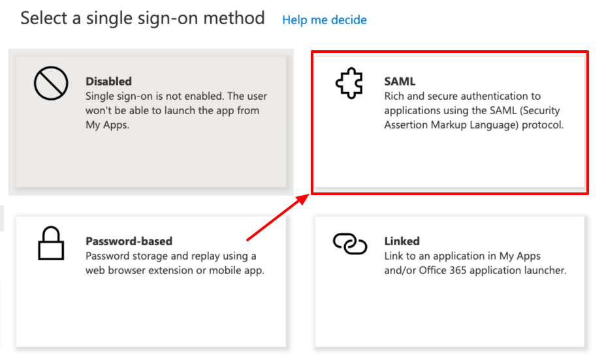The height and width of the screenshot is (364, 606).
Task: Click the text 'web browser extension or mobile app.'
Action: (175, 270)
